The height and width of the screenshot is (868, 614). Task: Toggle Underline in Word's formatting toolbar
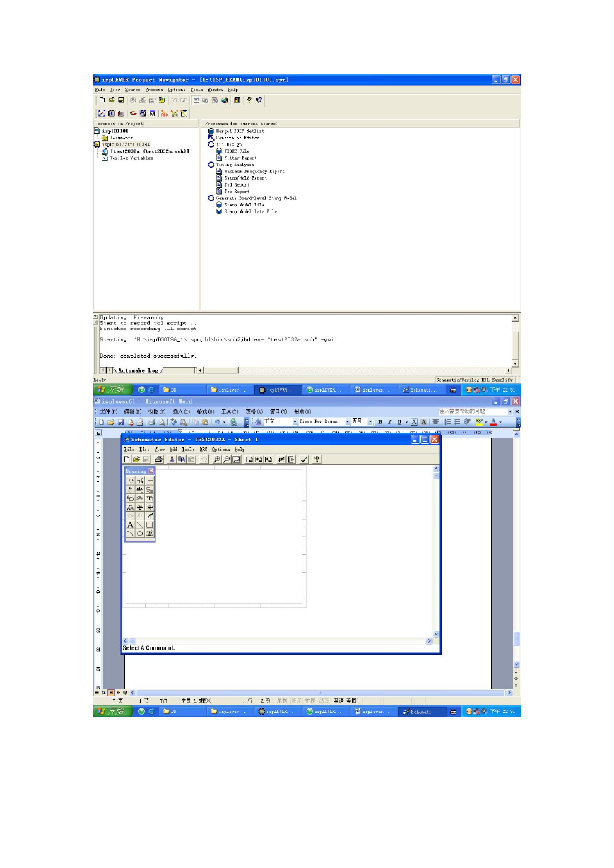pyautogui.click(x=398, y=422)
